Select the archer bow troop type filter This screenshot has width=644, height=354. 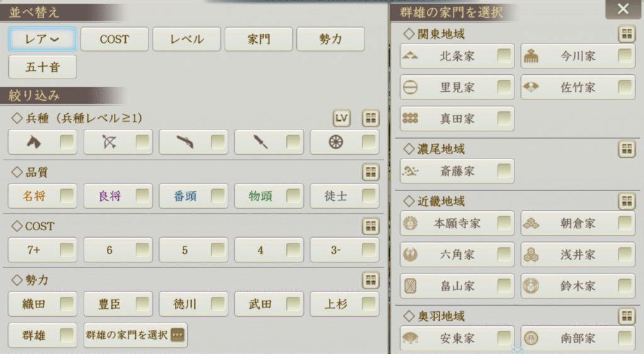(x=118, y=143)
